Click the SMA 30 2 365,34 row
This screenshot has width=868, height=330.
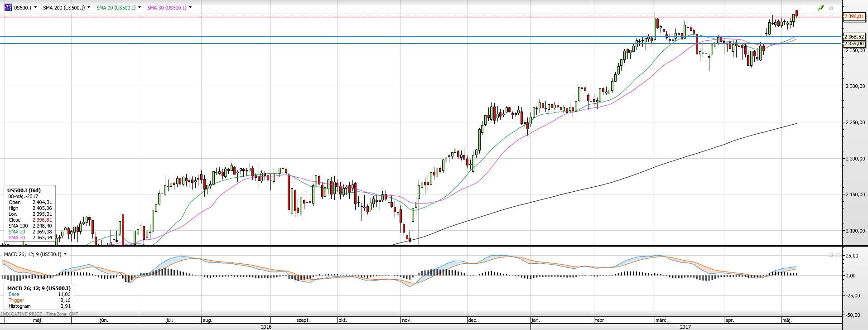[x=30, y=238]
